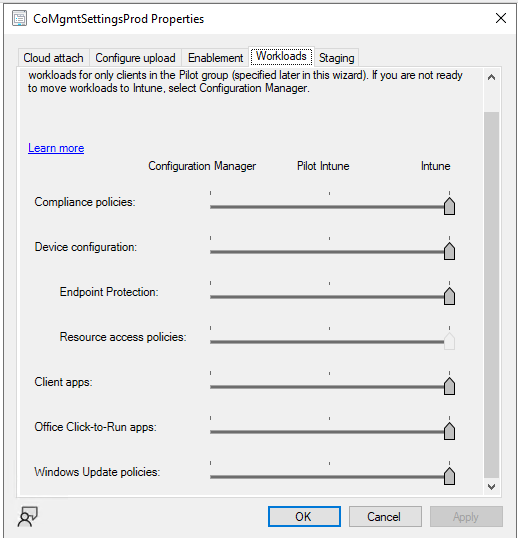The height and width of the screenshot is (538, 518).
Task: Click the Windows Update policies slider handle
Action: click(449, 476)
